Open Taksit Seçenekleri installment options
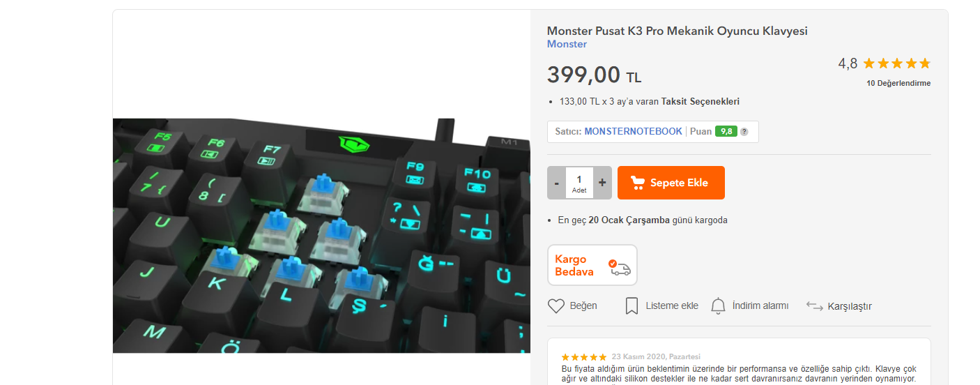The image size is (980, 385). (x=700, y=101)
